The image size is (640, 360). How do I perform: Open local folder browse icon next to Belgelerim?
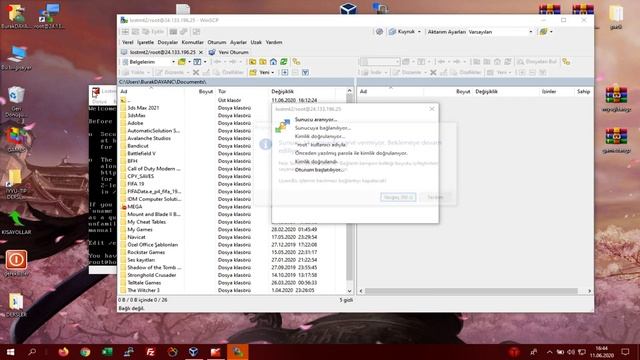click(x=182, y=62)
